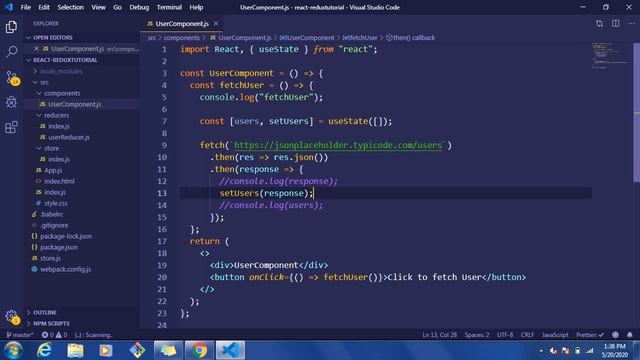Expand the Outline section
This screenshot has width=640, height=360.
pos(44,313)
